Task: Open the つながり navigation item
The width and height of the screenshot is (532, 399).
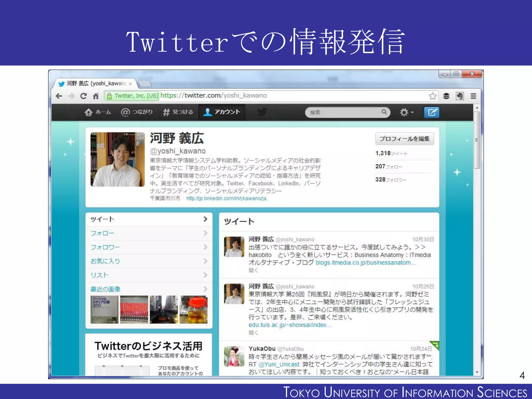Action: (x=137, y=112)
